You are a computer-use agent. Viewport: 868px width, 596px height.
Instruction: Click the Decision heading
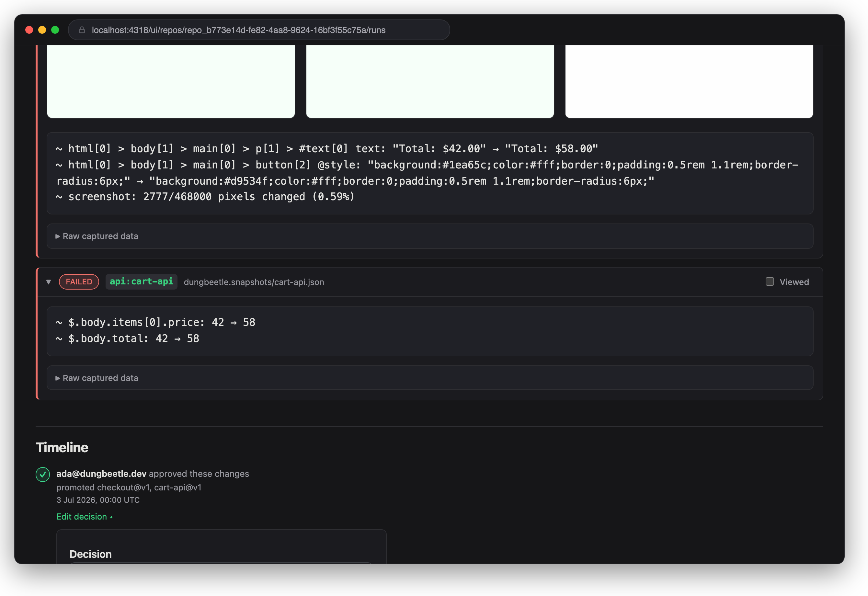(x=90, y=554)
